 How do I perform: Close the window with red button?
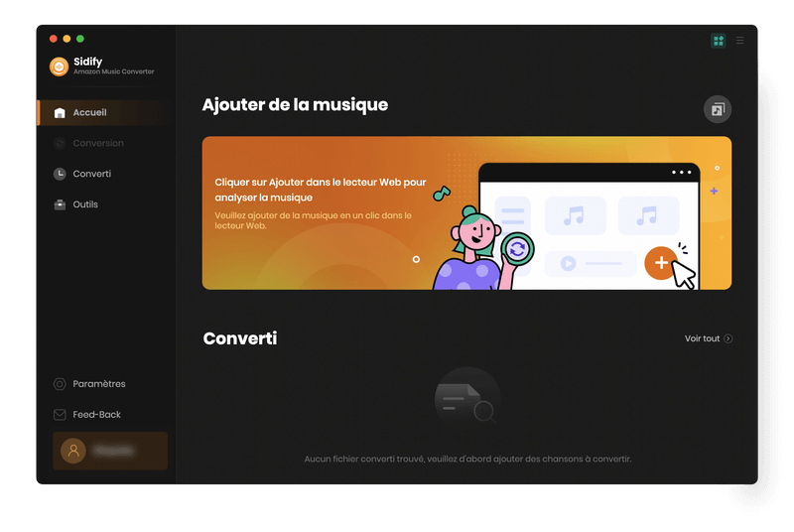click(x=54, y=39)
